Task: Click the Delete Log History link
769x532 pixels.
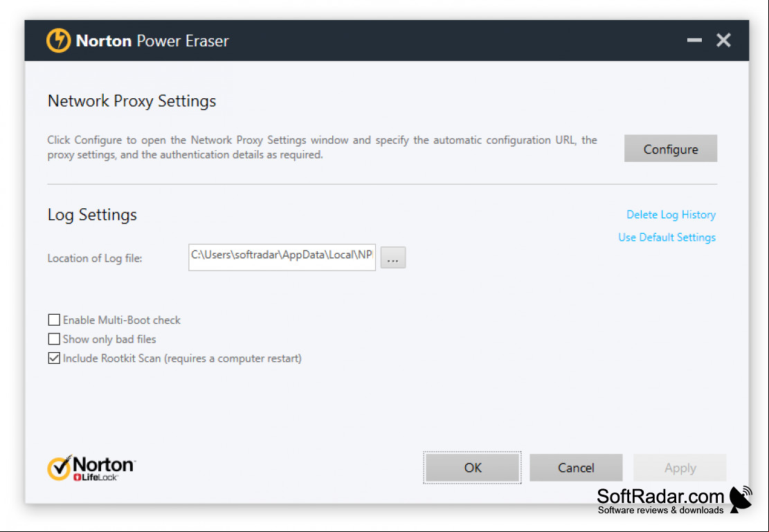Action: (671, 214)
